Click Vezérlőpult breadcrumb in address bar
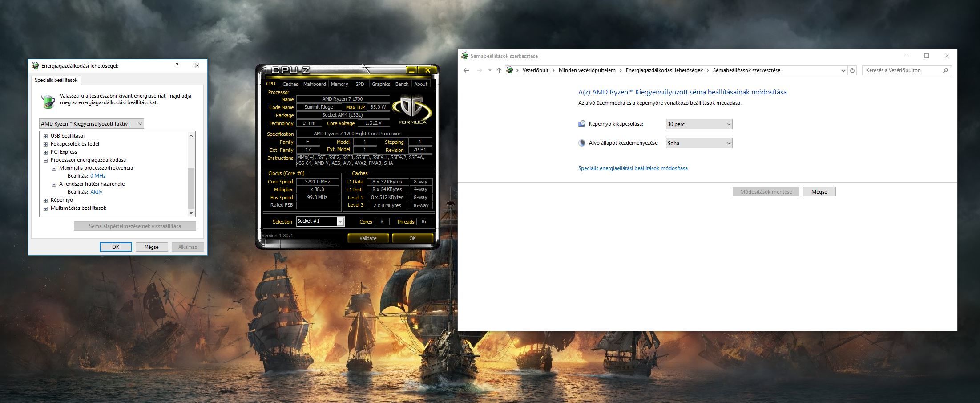 point(535,70)
